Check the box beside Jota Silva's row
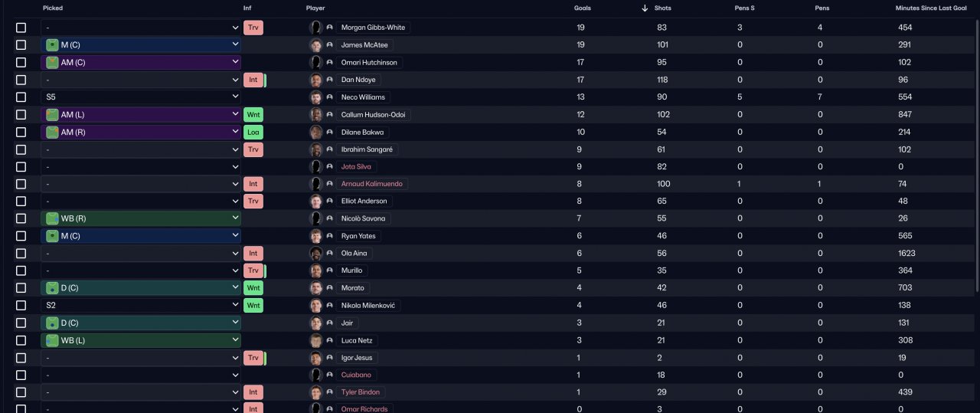 (21, 166)
